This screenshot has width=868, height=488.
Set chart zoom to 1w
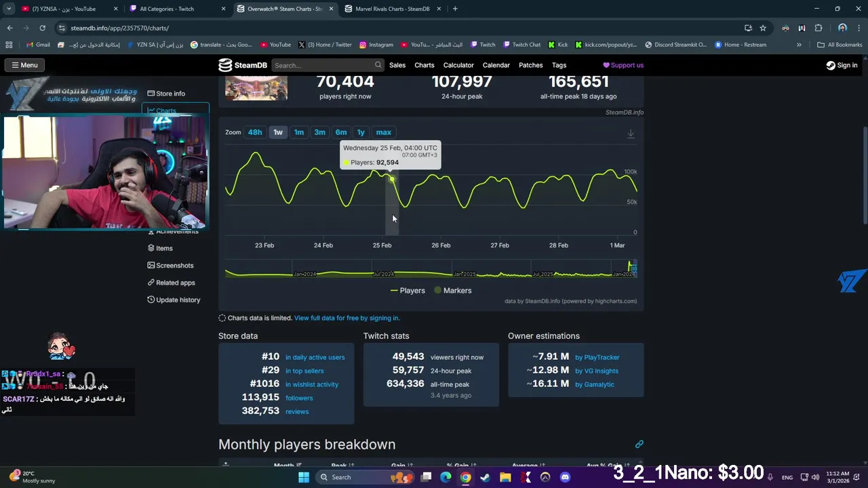(x=278, y=132)
